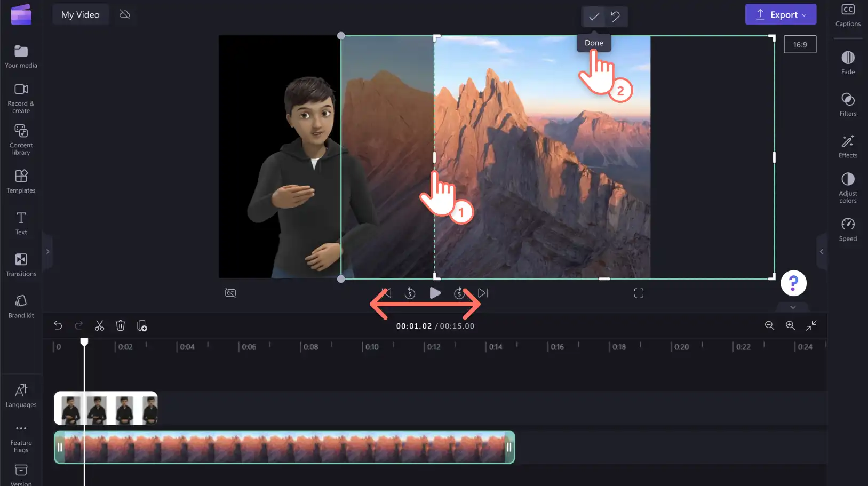Click the top-right crop corner handle

(772, 37)
